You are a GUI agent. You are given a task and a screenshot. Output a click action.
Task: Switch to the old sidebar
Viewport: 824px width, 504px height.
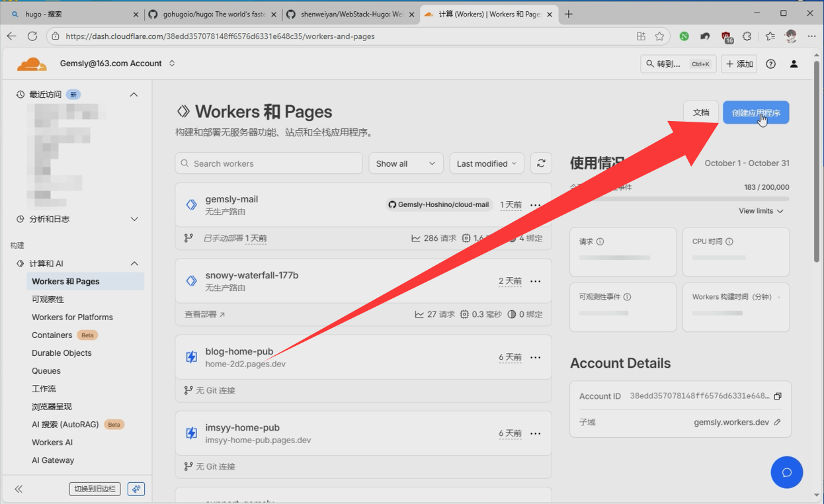pos(95,489)
